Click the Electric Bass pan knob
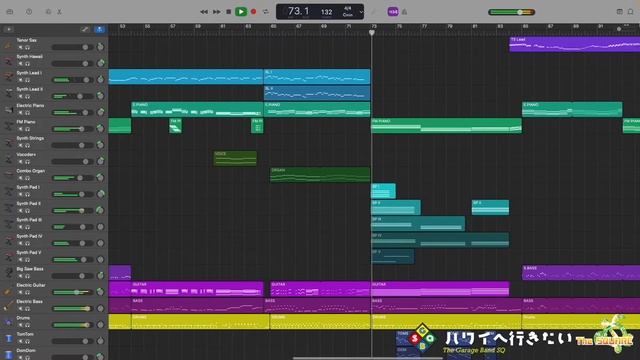Image resolution: width=640 pixels, height=360 pixels. [x=100, y=308]
